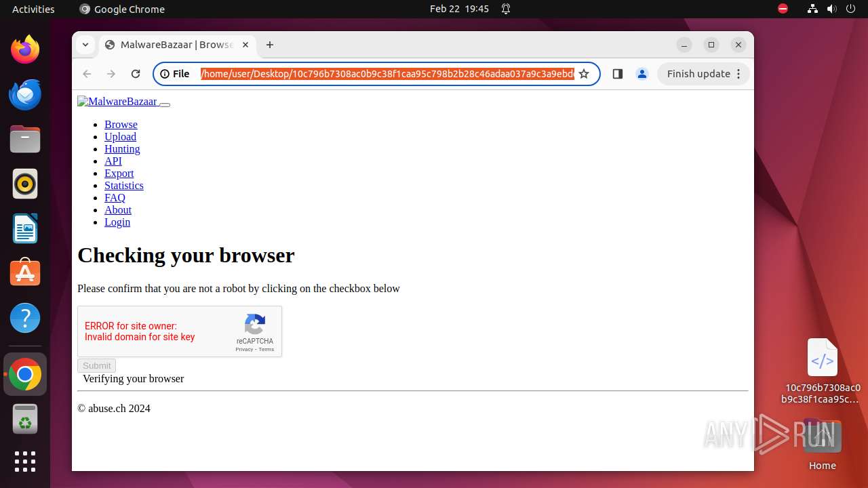Show applications grid in the dock
The width and height of the screenshot is (868, 488).
click(x=25, y=462)
